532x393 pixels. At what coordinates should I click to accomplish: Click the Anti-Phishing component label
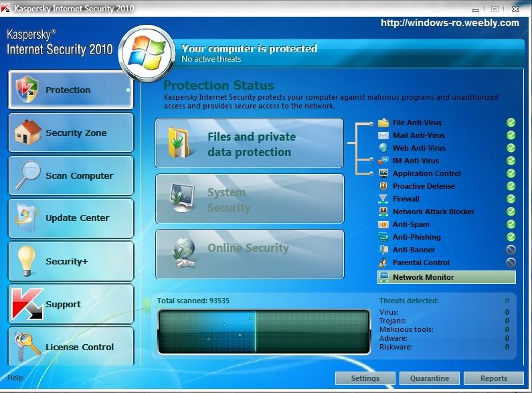[x=417, y=237]
